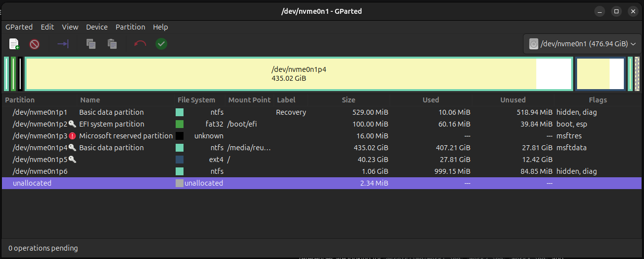Click the gray unallocated color swatch
The height and width of the screenshot is (259, 644).
click(180, 183)
